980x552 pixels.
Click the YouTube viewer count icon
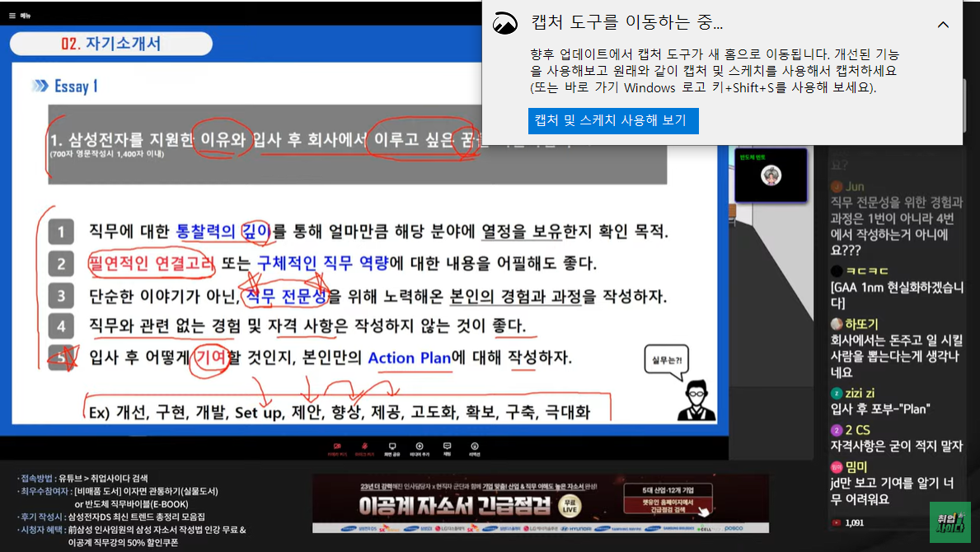coord(837,522)
